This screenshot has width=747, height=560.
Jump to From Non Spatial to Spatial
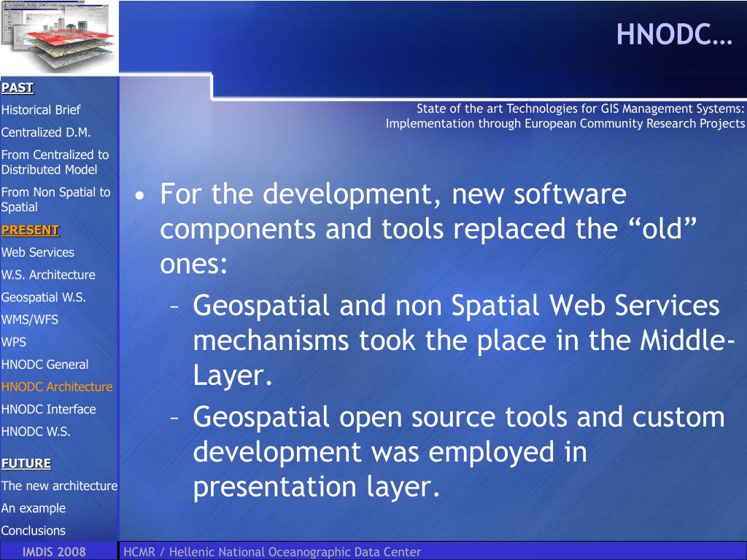click(x=55, y=200)
